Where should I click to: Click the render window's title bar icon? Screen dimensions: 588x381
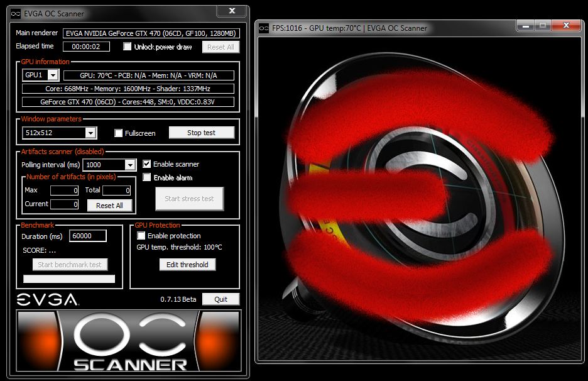(x=264, y=28)
